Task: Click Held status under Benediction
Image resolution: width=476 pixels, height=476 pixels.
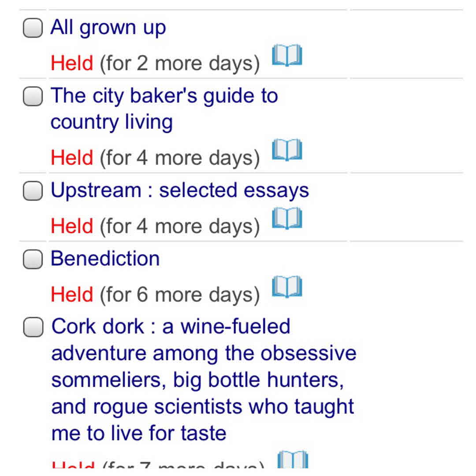Action: (72, 295)
